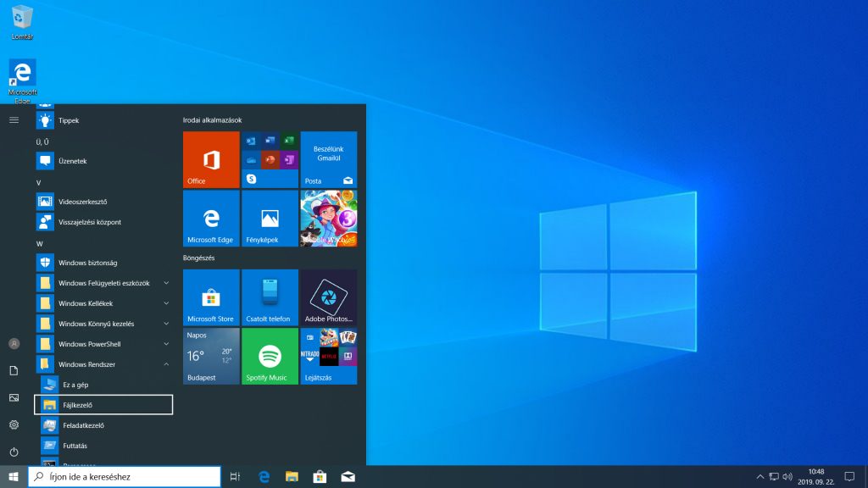The width and height of the screenshot is (868, 488).
Task: Open the Posta mail tile
Action: tap(328, 160)
